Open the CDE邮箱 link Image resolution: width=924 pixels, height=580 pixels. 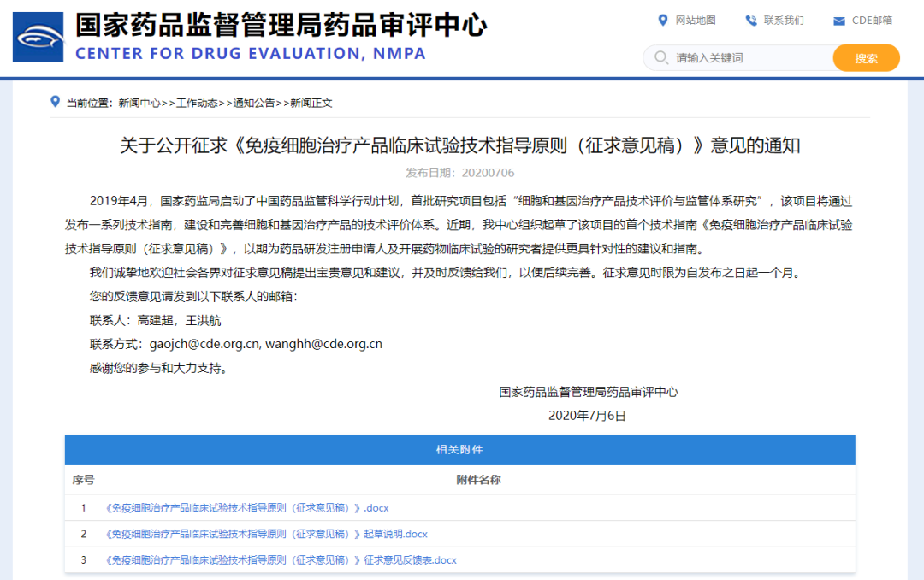point(872,21)
